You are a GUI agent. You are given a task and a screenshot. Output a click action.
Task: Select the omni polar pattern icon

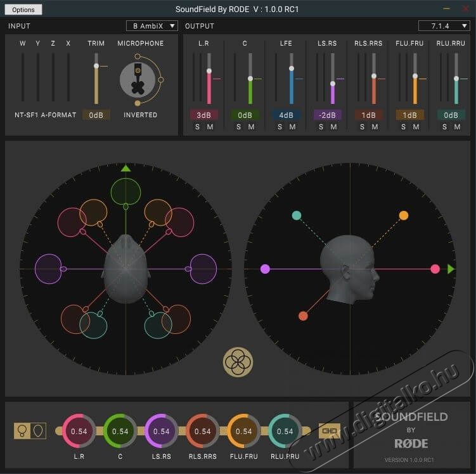(22, 431)
